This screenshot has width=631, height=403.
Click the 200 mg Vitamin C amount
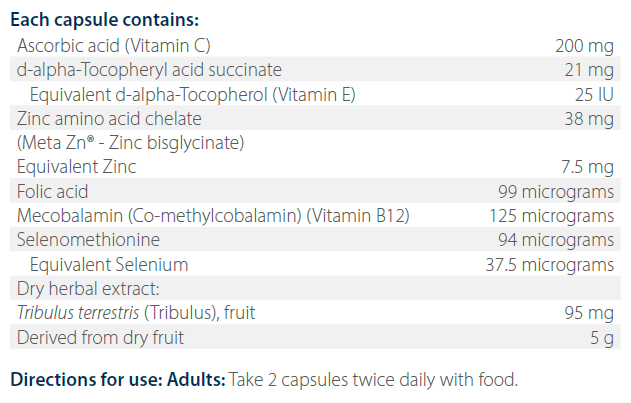point(584,45)
